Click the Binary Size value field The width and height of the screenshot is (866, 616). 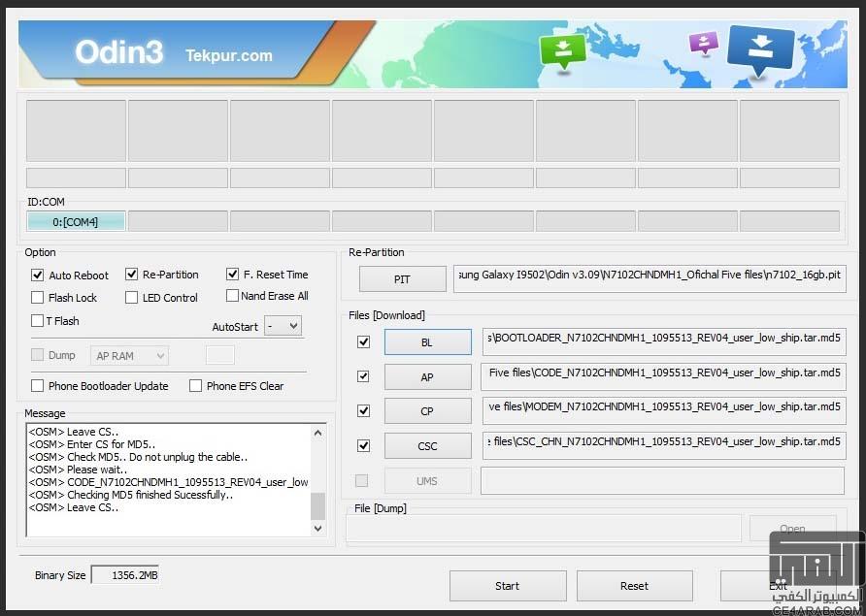click(x=125, y=575)
